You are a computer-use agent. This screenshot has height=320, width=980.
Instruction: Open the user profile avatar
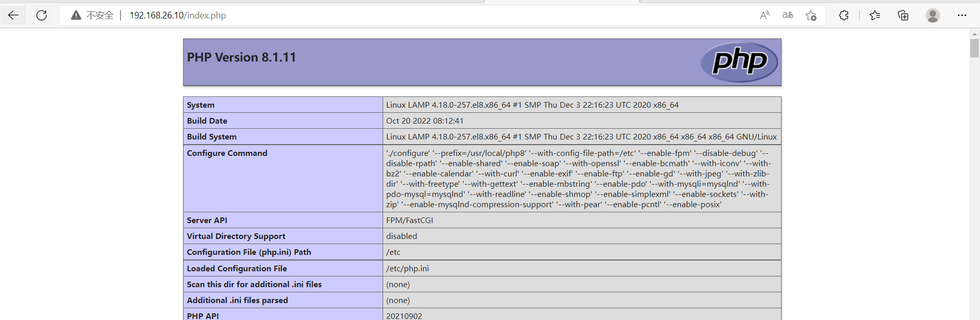[933, 15]
